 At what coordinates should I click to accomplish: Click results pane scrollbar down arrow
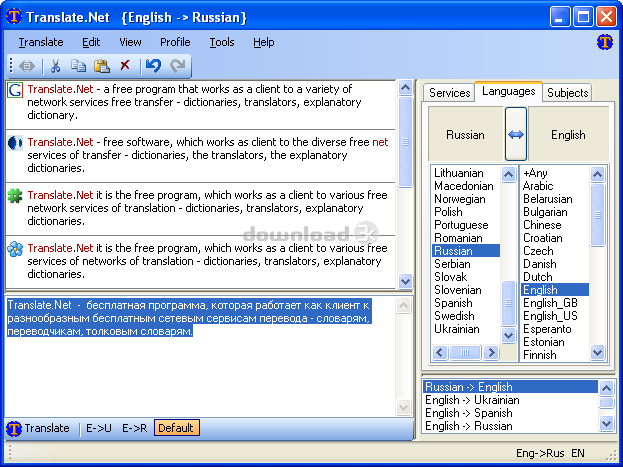coord(405,281)
